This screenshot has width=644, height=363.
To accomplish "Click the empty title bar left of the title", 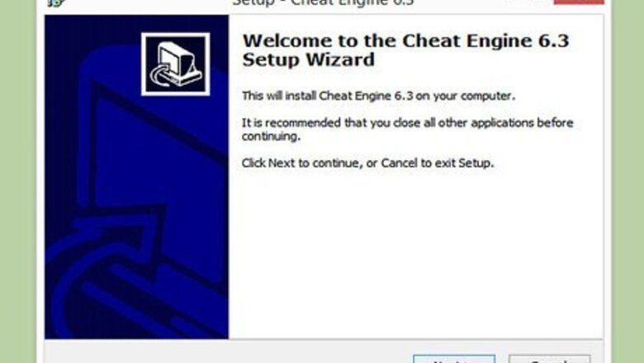I will pos(148,2).
